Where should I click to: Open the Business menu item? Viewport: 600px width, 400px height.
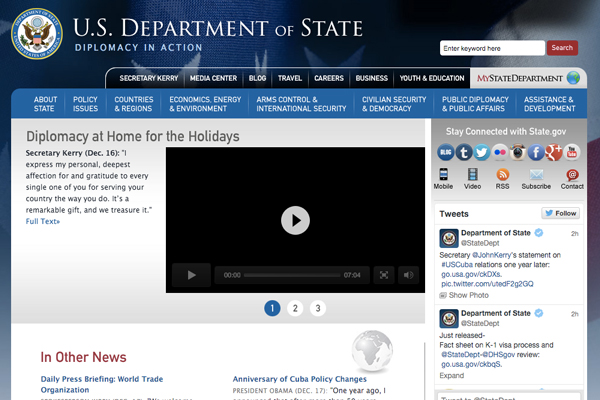pyautogui.click(x=372, y=78)
